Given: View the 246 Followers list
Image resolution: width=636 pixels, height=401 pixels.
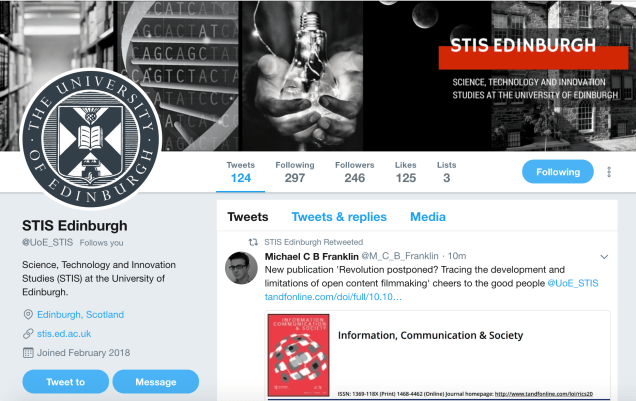Looking at the screenshot, I should point(355,172).
